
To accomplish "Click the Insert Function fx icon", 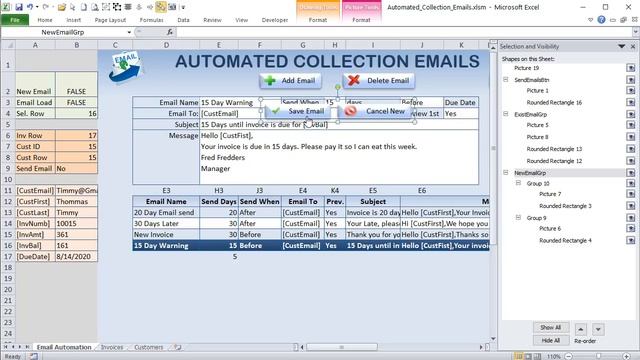I will click(x=170, y=32).
